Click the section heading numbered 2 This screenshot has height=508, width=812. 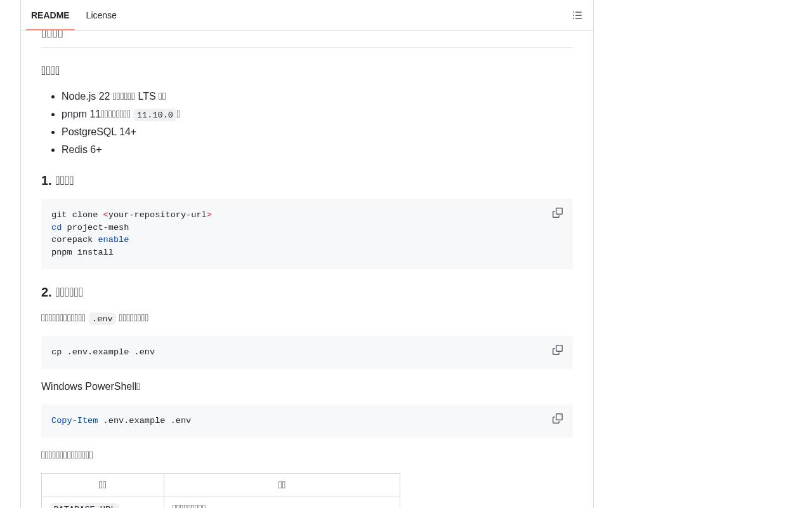click(x=62, y=292)
